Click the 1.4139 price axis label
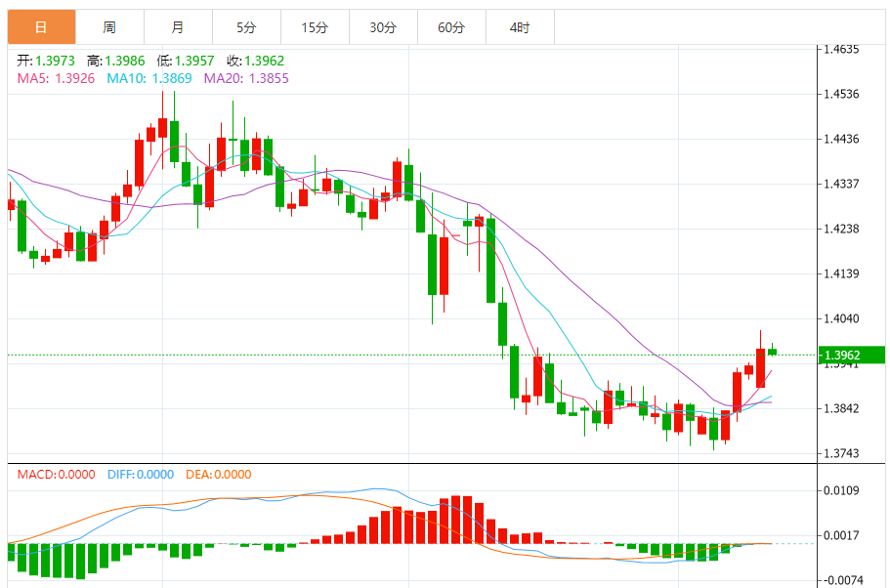Image resolution: width=890 pixels, height=588 pixels. (842, 274)
